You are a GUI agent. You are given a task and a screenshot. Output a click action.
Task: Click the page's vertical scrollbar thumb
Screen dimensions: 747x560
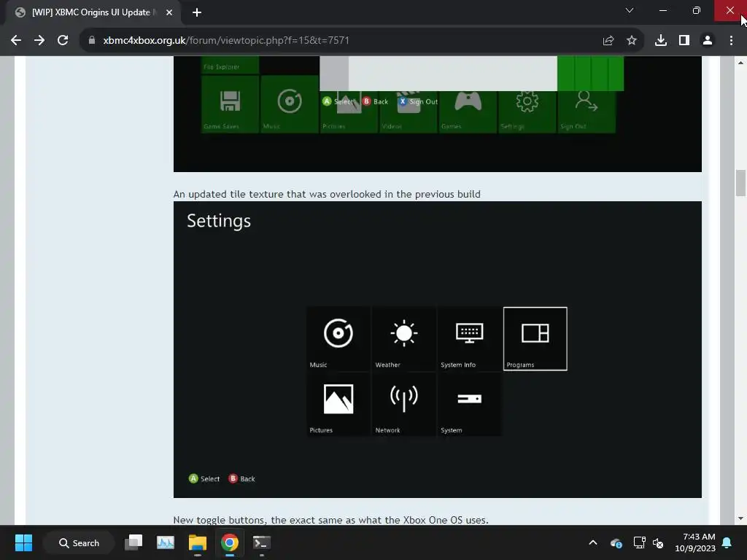pos(740,183)
